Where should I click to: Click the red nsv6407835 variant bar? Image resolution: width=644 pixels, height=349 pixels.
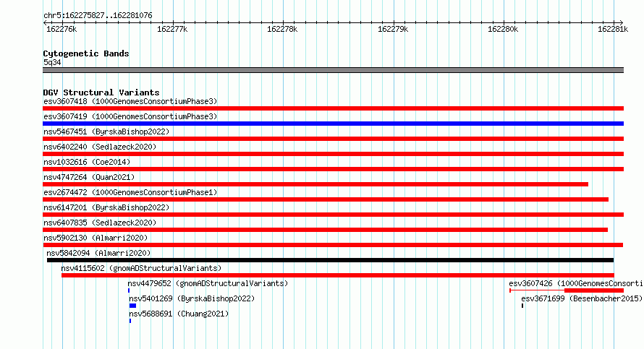[325, 230]
